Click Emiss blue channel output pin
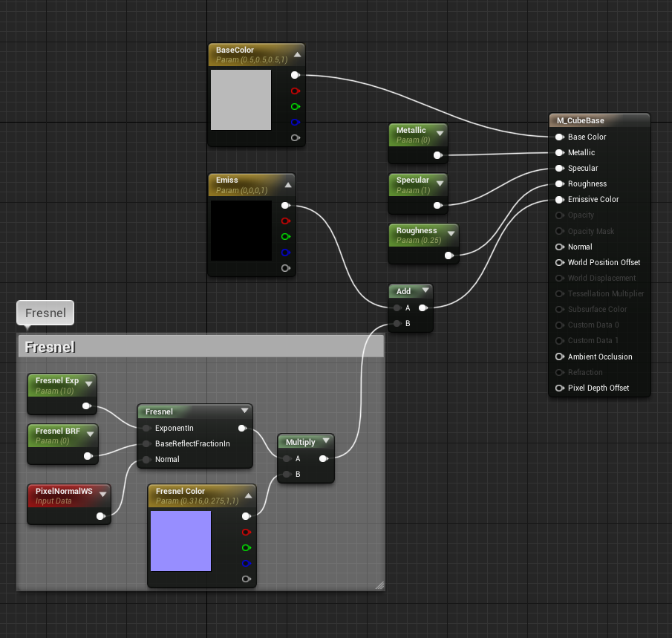The height and width of the screenshot is (638, 672). pyautogui.click(x=286, y=253)
